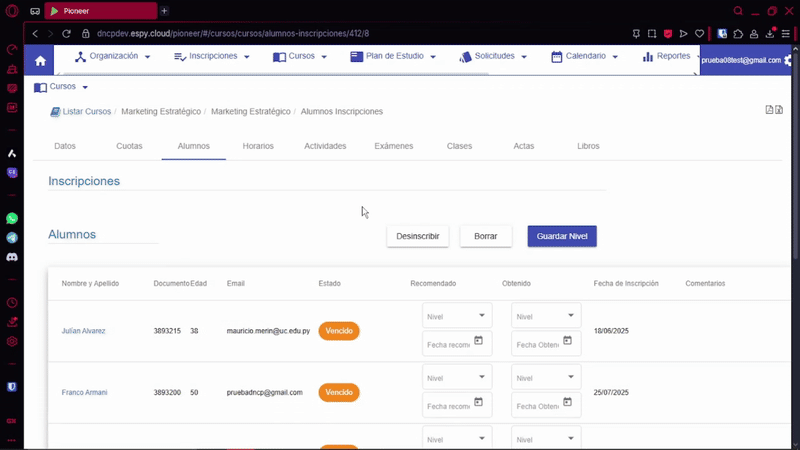The height and width of the screenshot is (450, 800).
Task: Open WhatsApp from the browser sidebar
Action: [x=12, y=218]
